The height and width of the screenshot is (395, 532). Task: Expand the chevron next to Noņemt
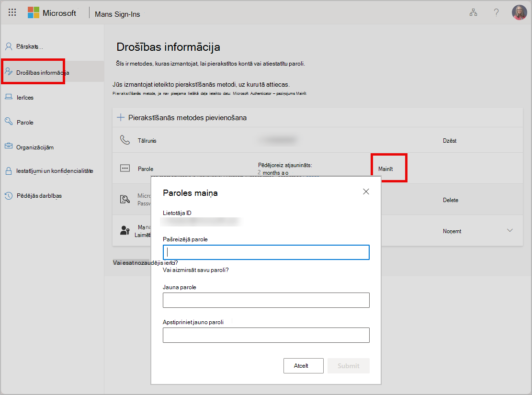(x=509, y=230)
